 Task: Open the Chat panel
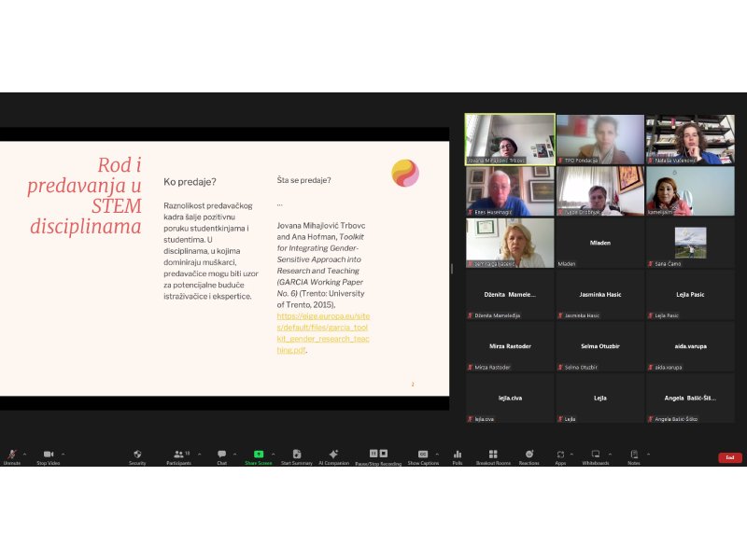(x=222, y=455)
